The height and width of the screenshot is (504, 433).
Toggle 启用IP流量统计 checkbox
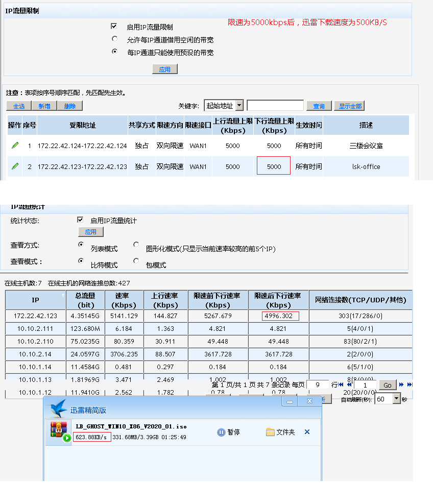(80, 220)
